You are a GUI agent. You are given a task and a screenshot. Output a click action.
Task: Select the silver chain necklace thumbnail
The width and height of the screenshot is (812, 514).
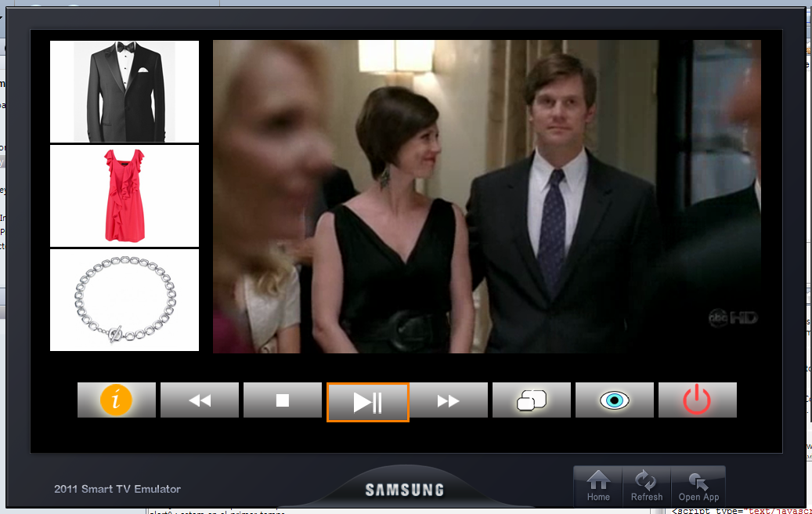click(x=125, y=300)
